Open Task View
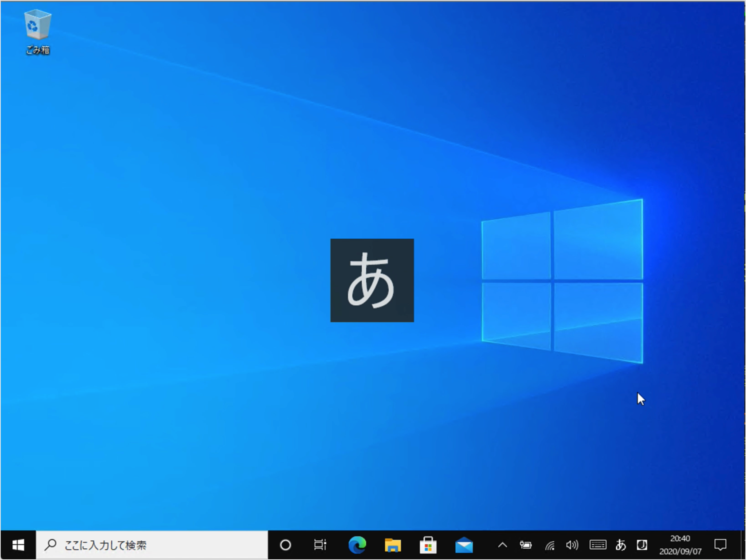The width and height of the screenshot is (746, 560). 320,545
